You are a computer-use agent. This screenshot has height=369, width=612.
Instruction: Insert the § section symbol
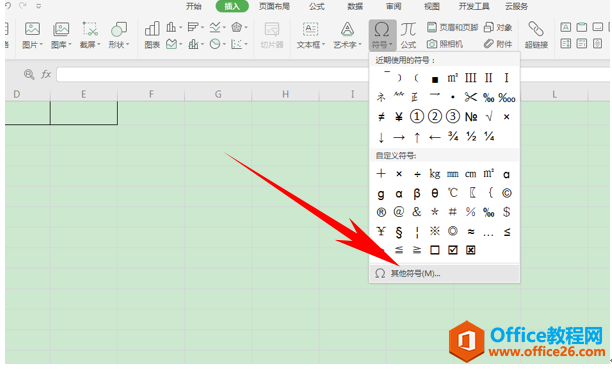point(399,232)
